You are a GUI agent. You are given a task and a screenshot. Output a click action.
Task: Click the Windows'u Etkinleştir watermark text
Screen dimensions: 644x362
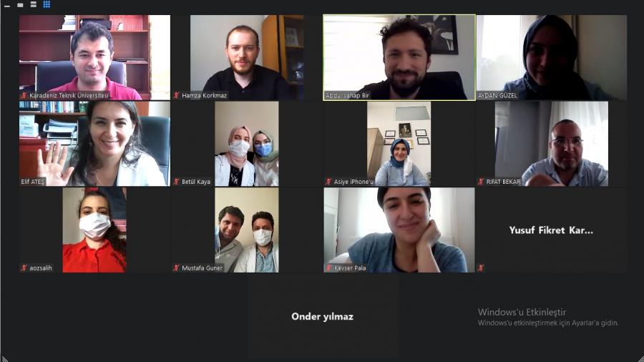522,312
